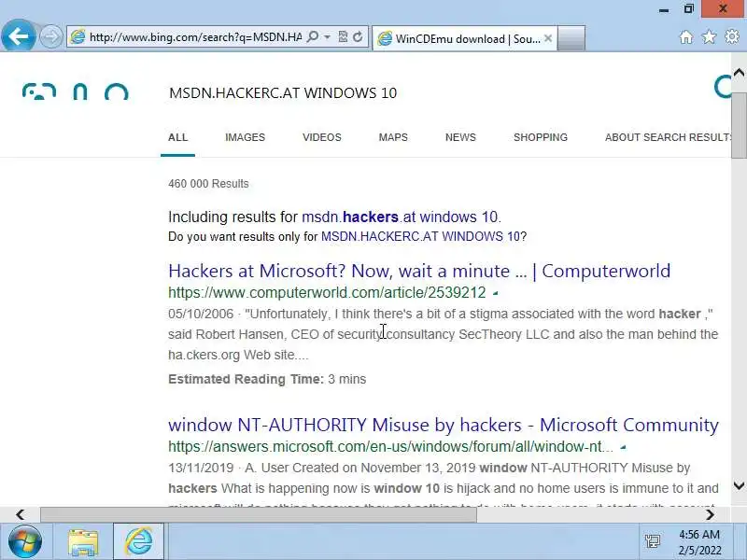Switch to the NEWS tab
Viewport: 747px width, 560px height.
pyautogui.click(x=460, y=137)
